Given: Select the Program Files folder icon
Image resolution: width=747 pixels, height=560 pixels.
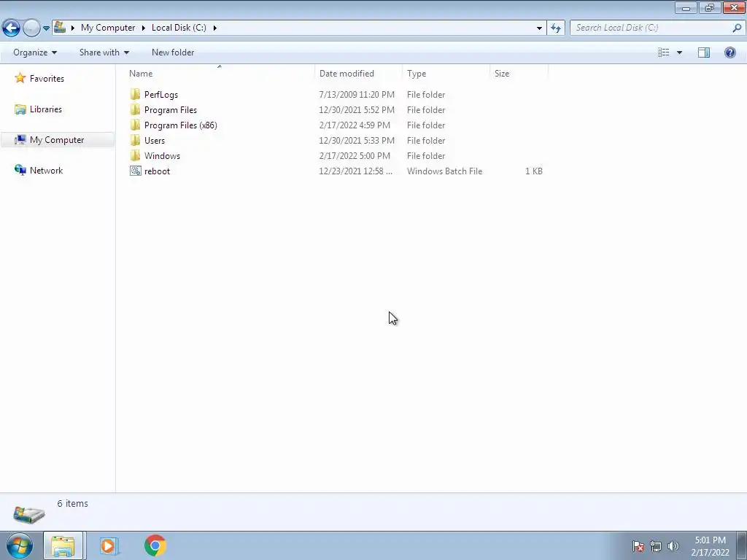Looking at the screenshot, I should [135, 109].
